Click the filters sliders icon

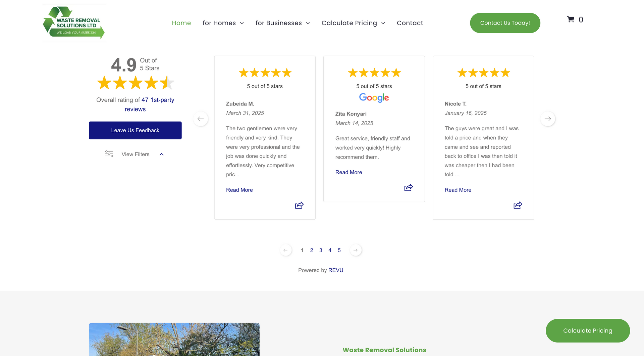click(x=109, y=154)
